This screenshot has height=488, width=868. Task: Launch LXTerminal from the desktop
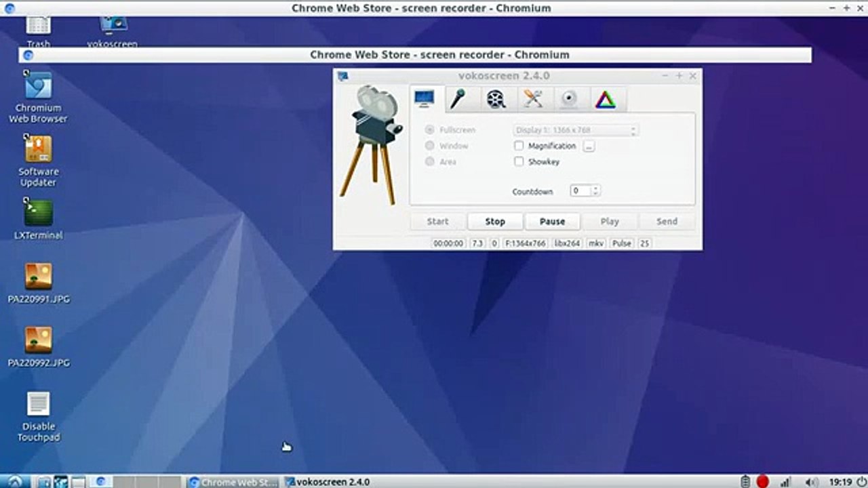click(x=38, y=219)
